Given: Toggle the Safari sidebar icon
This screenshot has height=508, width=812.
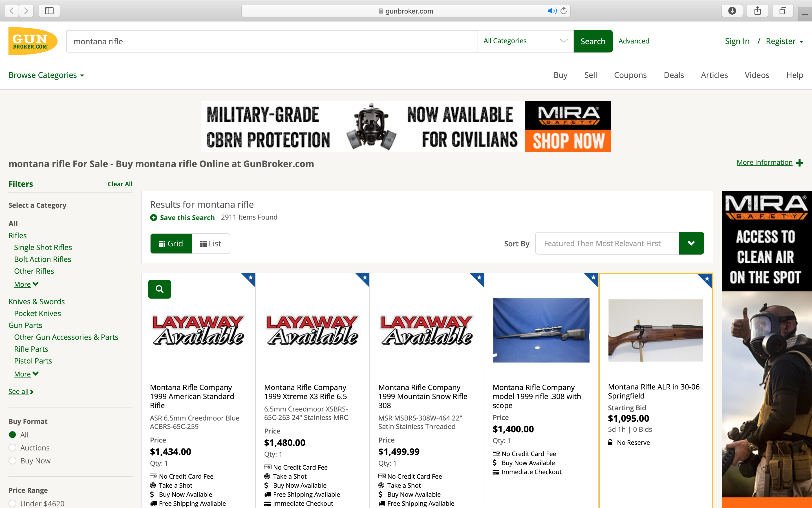Looking at the screenshot, I should click(49, 11).
